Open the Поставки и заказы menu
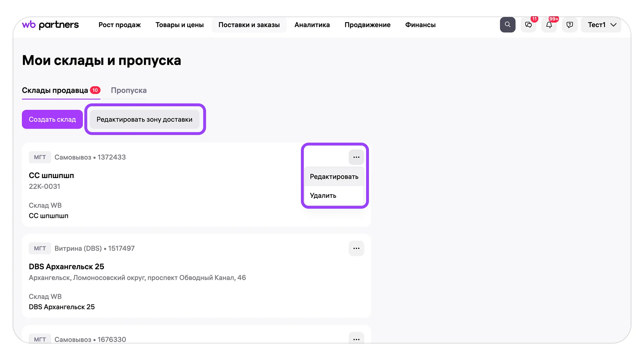This screenshot has height=359, width=644. (x=249, y=25)
